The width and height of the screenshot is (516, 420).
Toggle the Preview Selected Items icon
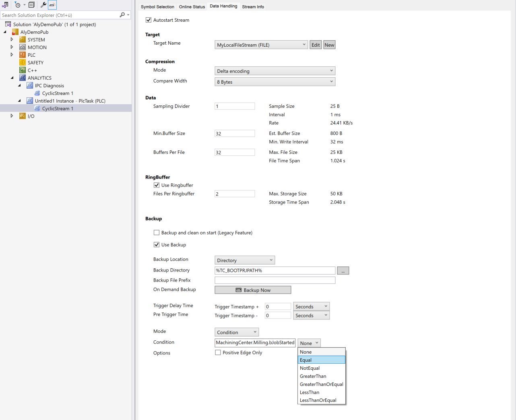coord(52,5)
